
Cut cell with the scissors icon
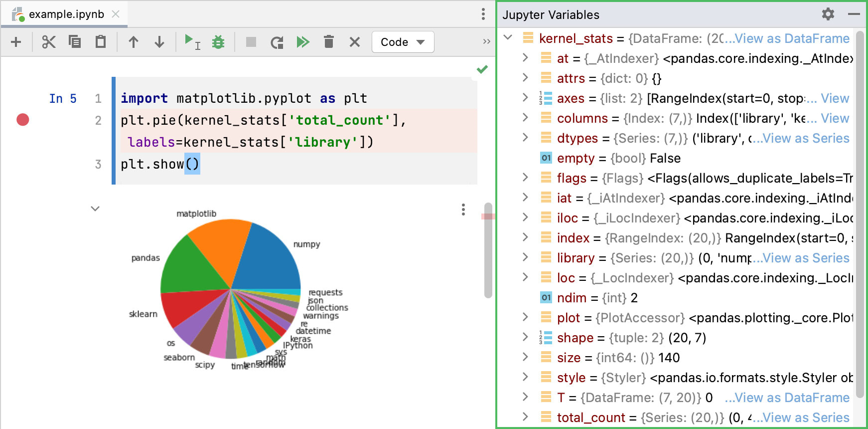coord(48,42)
